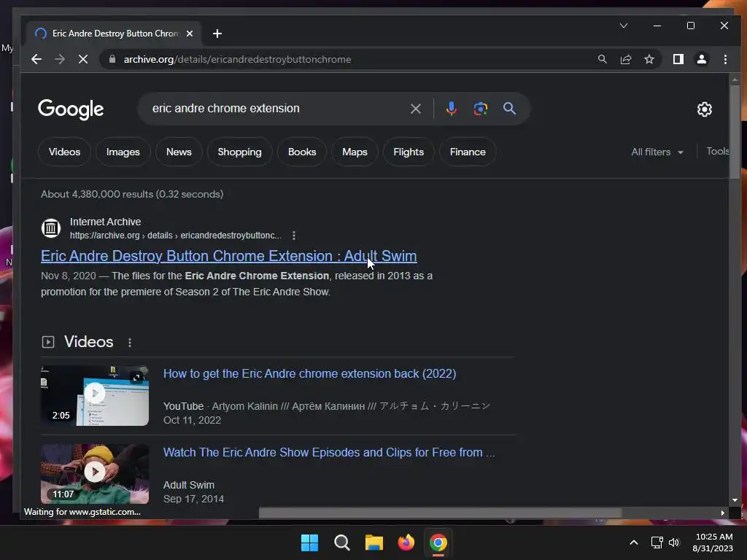747x560 pixels.
Task: Click the Chrome taskbar icon
Action: tap(438, 542)
